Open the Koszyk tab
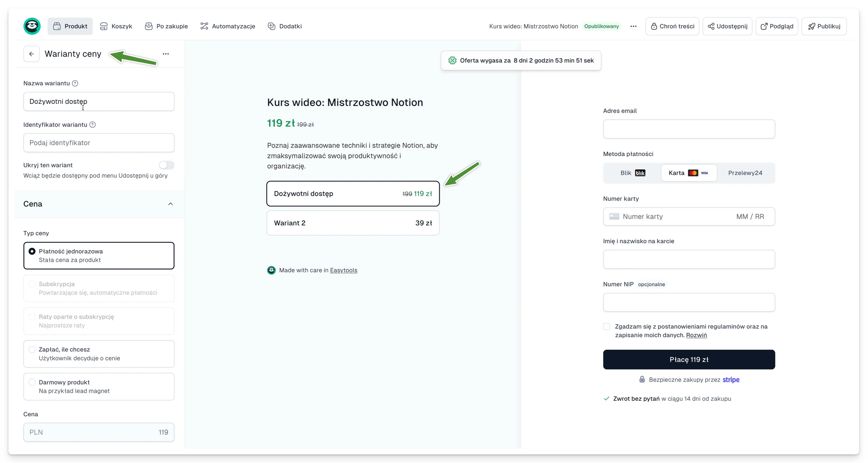Image resolution: width=868 pixels, height=463 pixels. [116, 26]
